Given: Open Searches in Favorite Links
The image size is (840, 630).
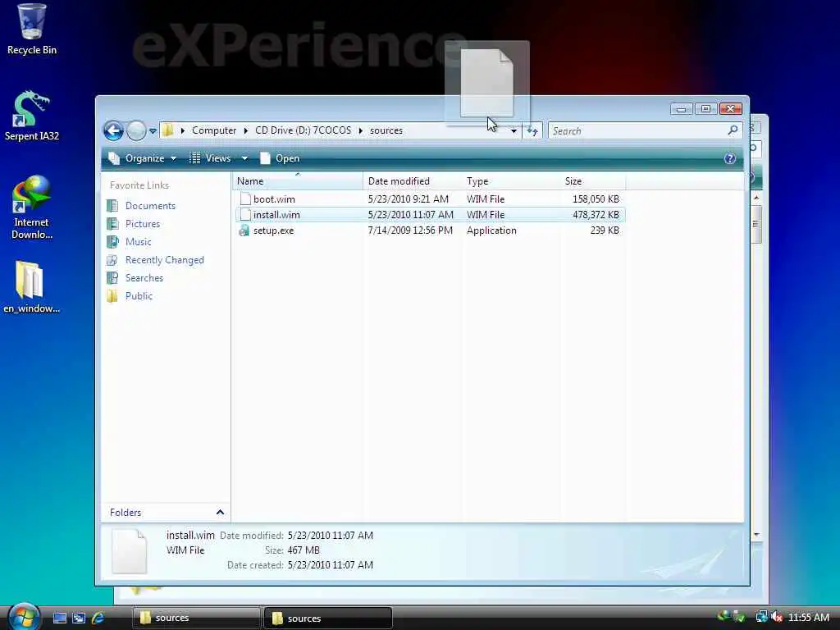Looking at the screenshot, I should tap(144, 278).
